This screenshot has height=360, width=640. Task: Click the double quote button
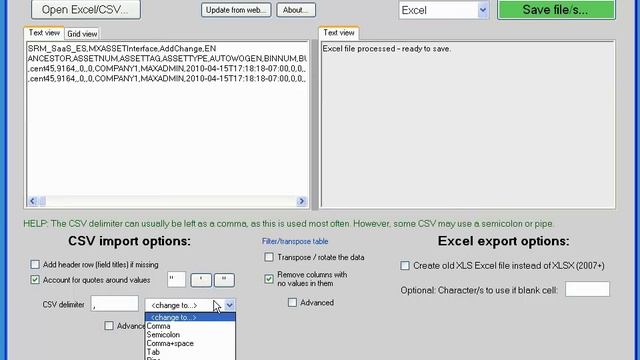click(x=224, y=280)
